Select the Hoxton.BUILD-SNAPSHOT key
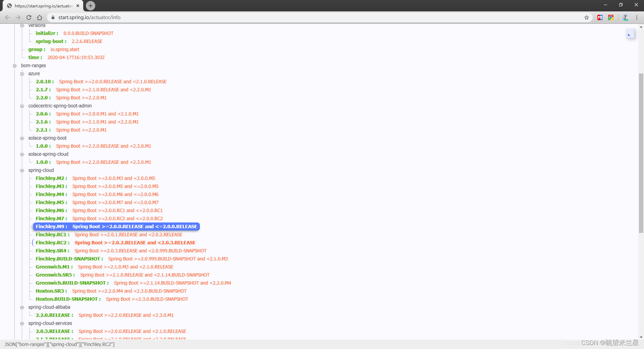The height and width of the screenshot is (349, 644). tap(67, 299)
